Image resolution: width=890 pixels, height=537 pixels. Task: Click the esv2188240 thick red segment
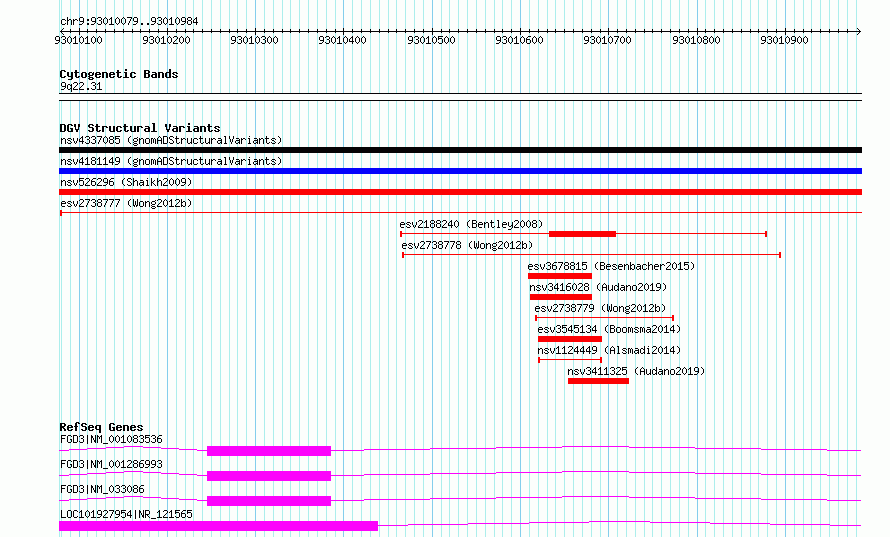click(582, 234)
